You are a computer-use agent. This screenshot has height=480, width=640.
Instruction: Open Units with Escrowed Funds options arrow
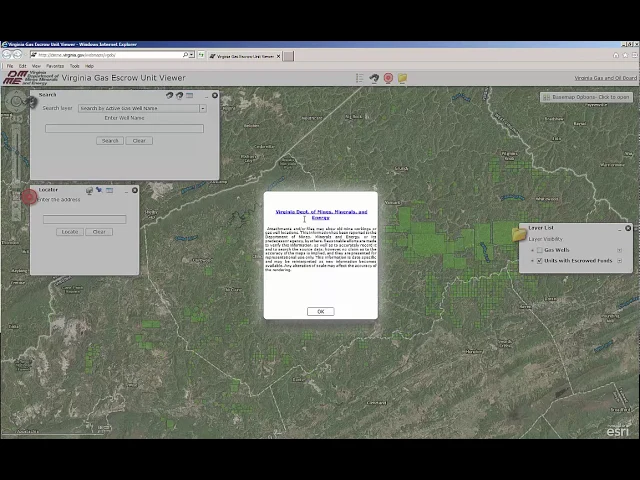tap(620, 260)
